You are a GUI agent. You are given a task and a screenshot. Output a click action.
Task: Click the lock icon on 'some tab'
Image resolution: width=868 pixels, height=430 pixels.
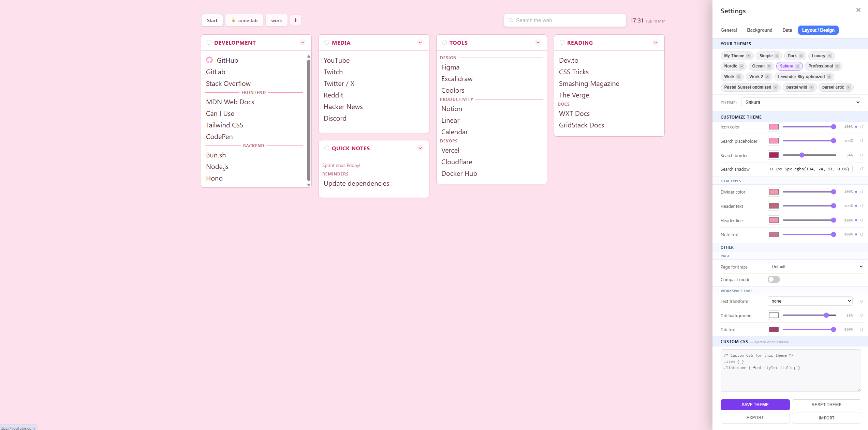click(x=233, y=20)
